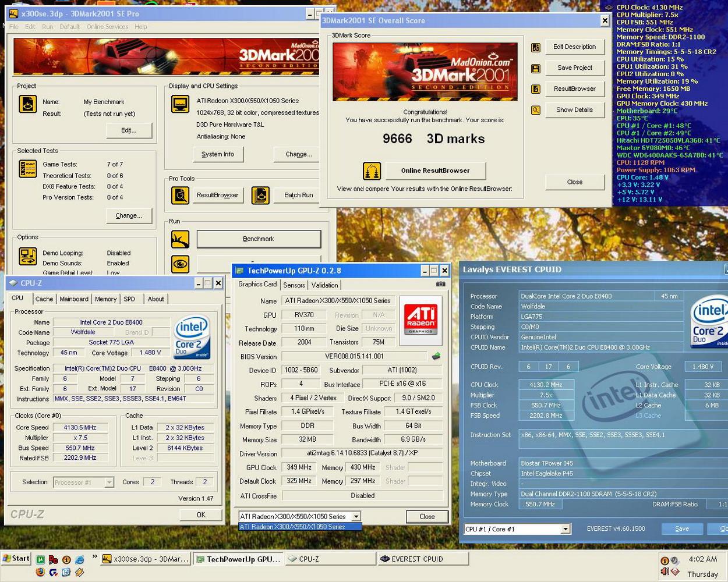Click the Online ResultBrowser button

(435, 171)
